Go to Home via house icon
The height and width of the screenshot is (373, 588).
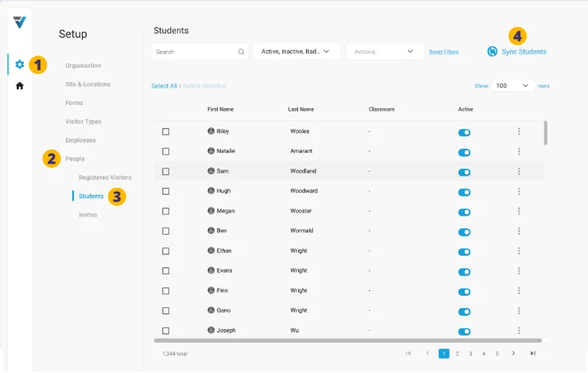[19, 85]
